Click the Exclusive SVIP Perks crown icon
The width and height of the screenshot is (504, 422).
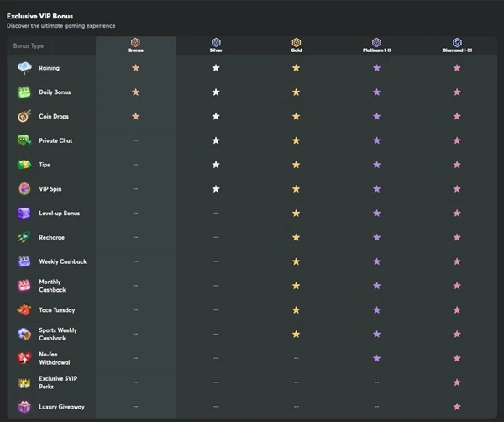click(24, 382)
